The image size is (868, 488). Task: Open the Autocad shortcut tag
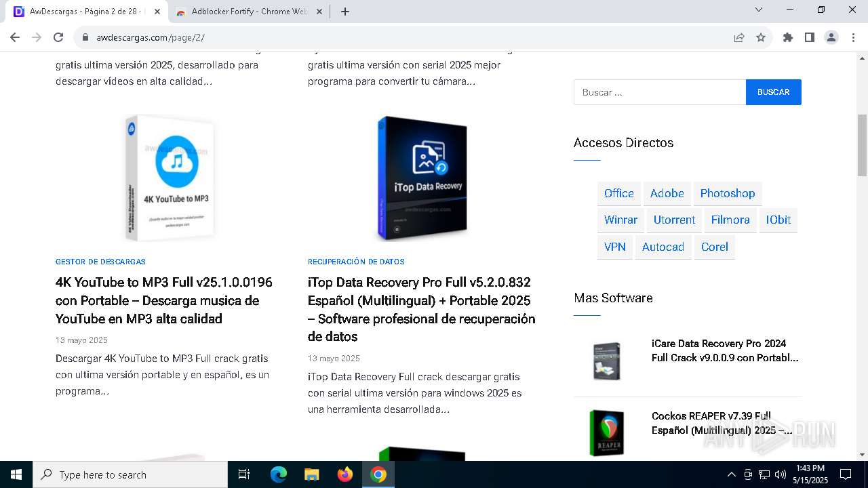(663, 247)
